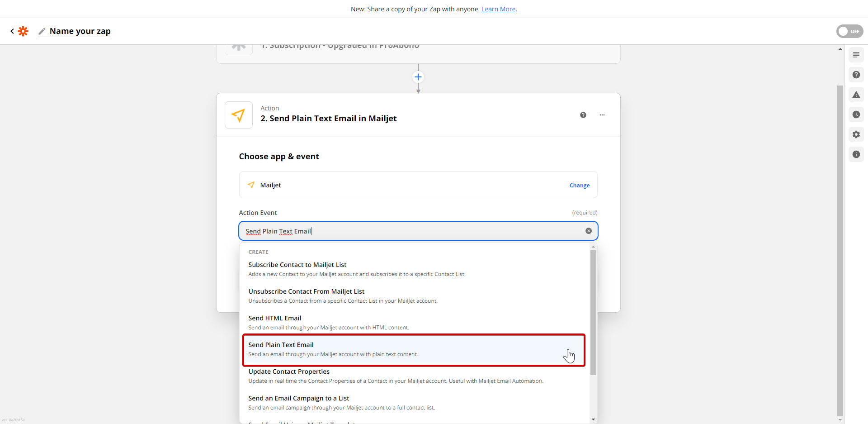Select Send an Email Campaign to a List
868x424 pixels.
click(x=414, y=402)
